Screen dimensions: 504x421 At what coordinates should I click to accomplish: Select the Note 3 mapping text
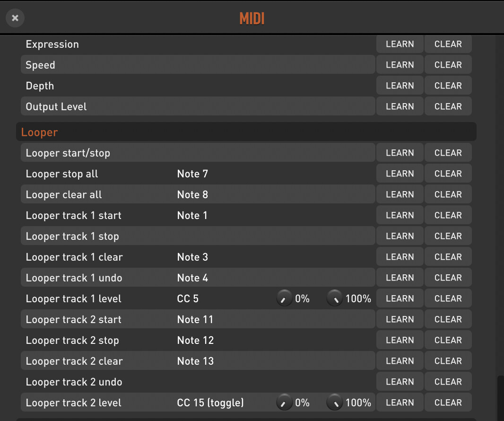coord(192,257)
